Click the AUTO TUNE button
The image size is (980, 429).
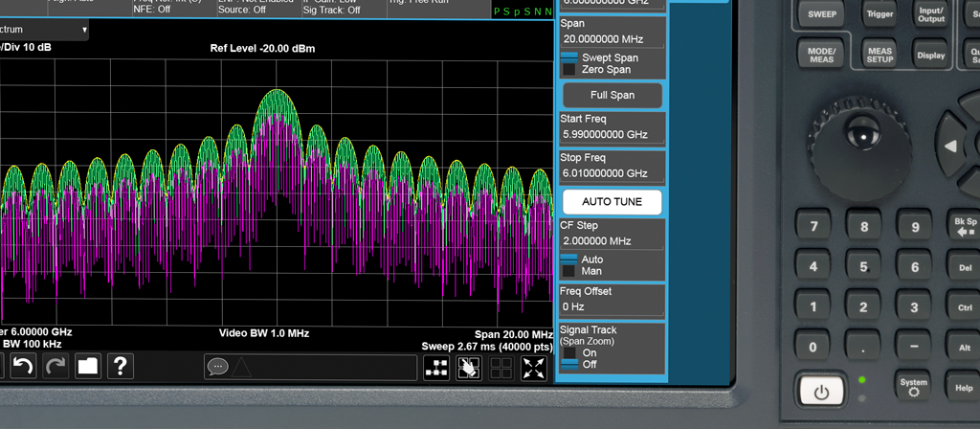click(x=612, y=202)
